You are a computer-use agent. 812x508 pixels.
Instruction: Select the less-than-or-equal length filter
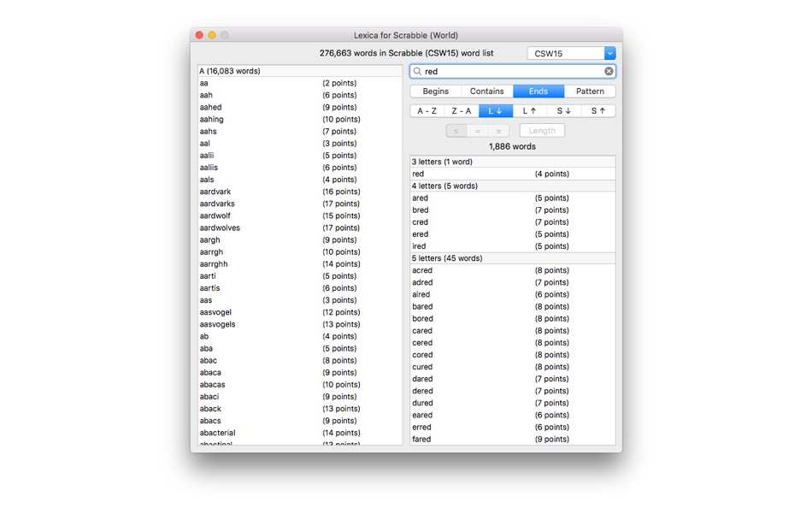[x=456, y=131]
